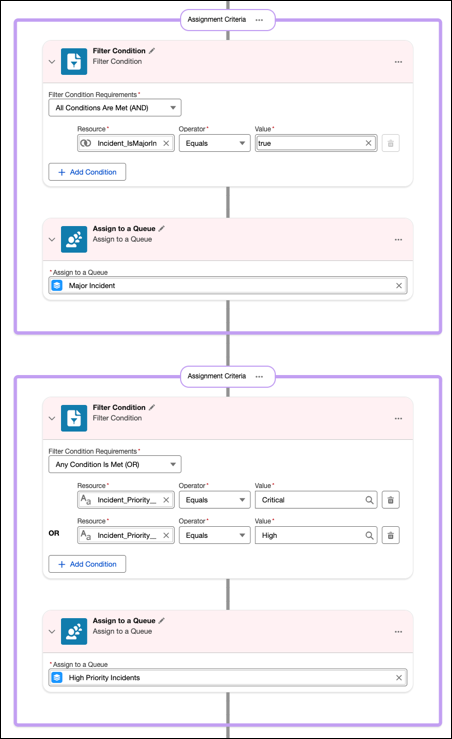Collapse the first Filter Condition card
This screenshot has height=739, width=452.
[x=52, y=62]
